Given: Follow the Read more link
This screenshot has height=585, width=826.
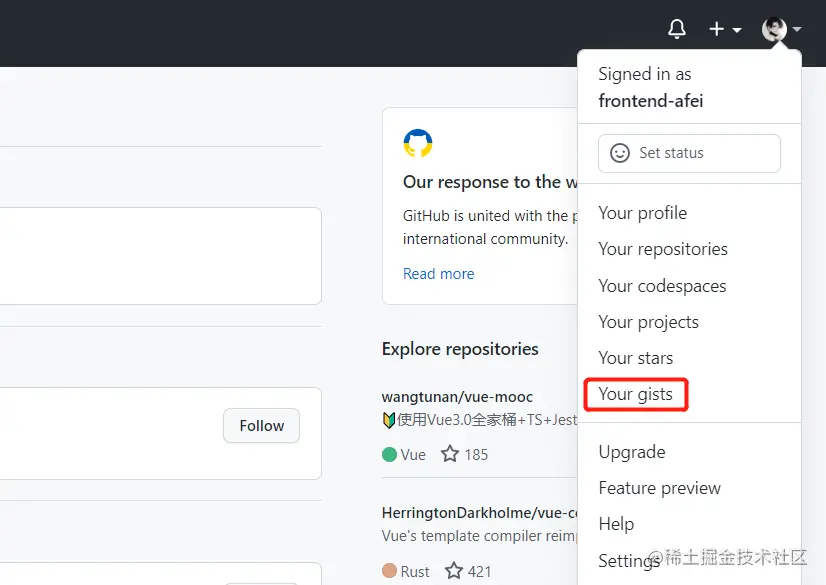Looking at the screenshot, I should [x=438, y=274].
